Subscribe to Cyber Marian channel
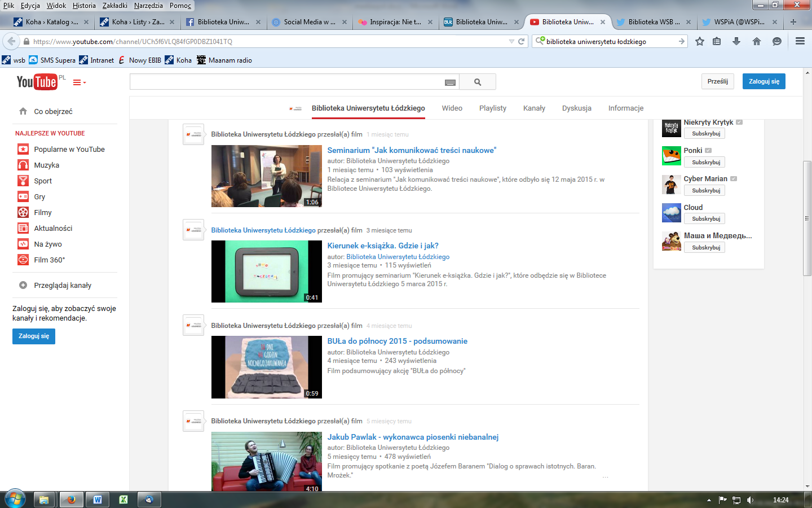Screen dimensions: 812x508 click(x=705, y=190)
